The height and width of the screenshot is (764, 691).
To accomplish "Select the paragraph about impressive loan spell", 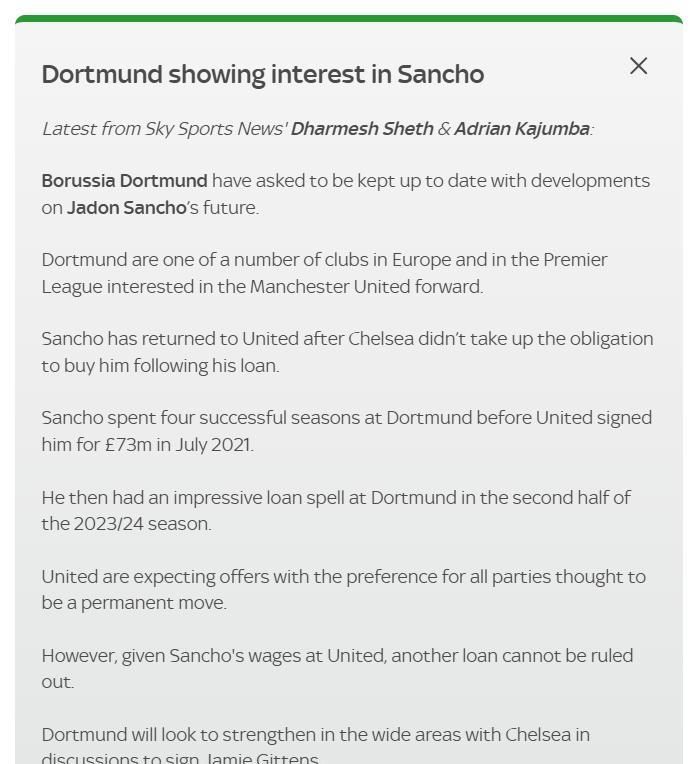I will pos(336,511).
